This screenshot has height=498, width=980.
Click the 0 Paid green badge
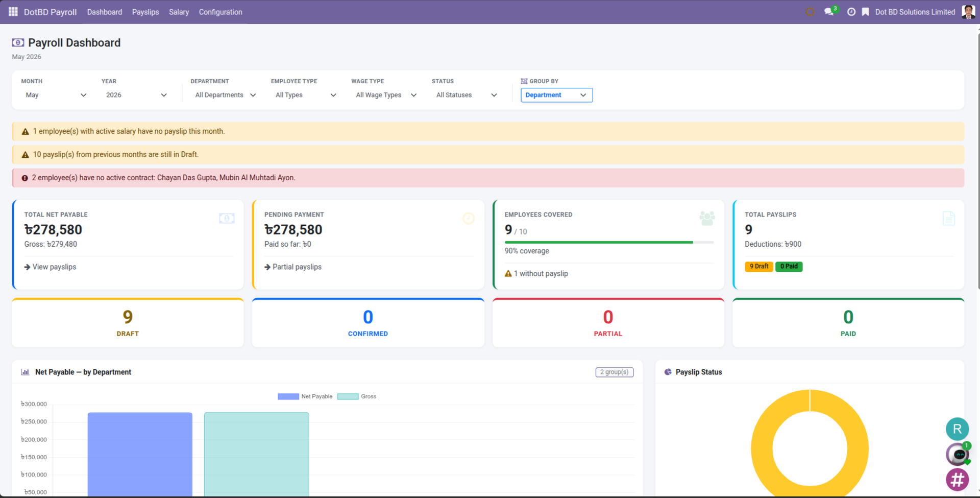[789, 267]
